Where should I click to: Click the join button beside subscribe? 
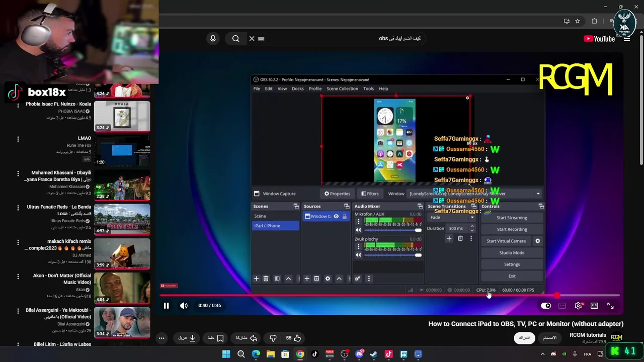(550, 338)
